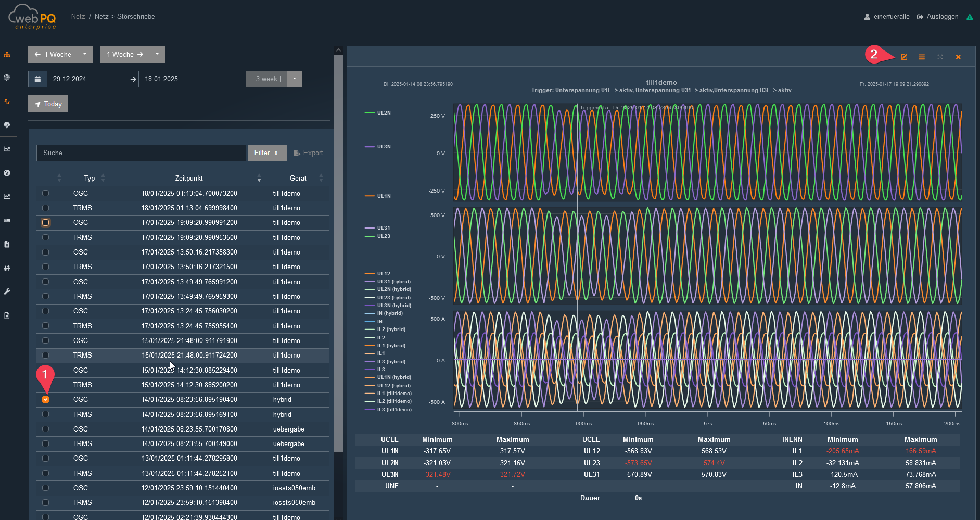The height and width of the screenshot is (520, 980).
Task: Expand the dropdown arrow next to 3 week
Action: click(x=295, y=79)
